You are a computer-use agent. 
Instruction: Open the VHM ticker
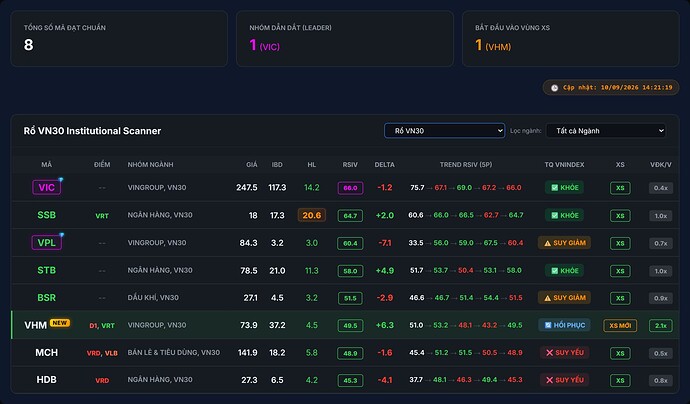[x=35, y=325]
